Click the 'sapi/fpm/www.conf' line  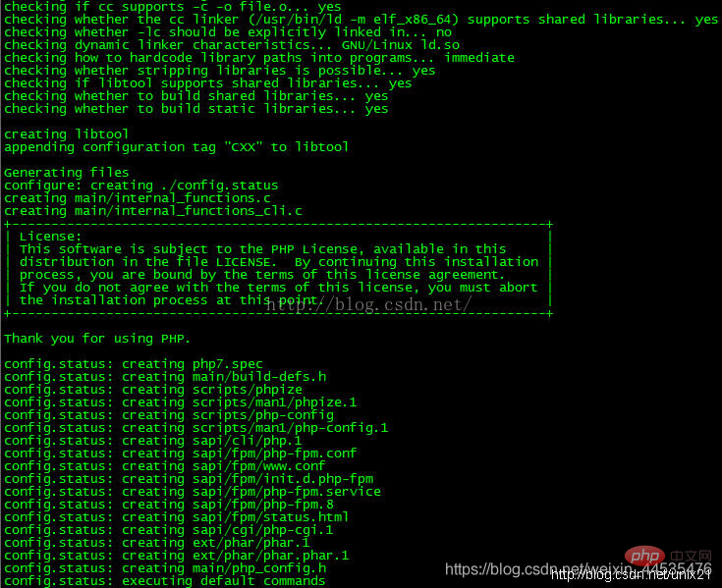164,466
